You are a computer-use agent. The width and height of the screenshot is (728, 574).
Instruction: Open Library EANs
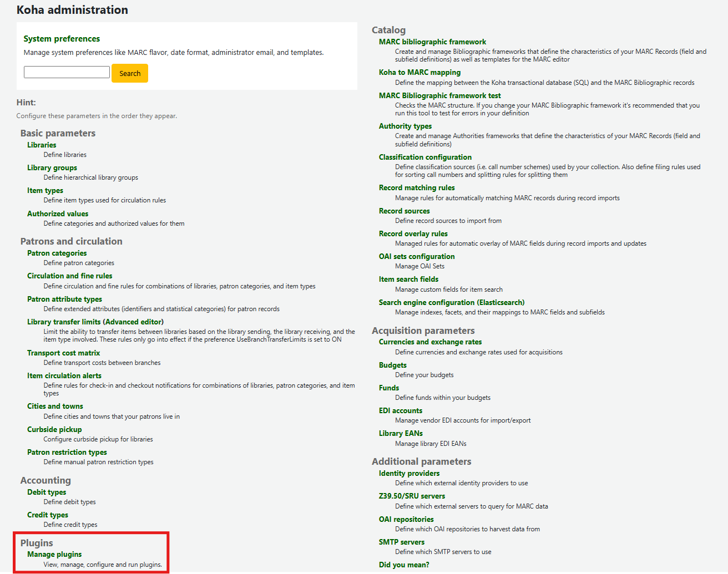pos(401,434)
